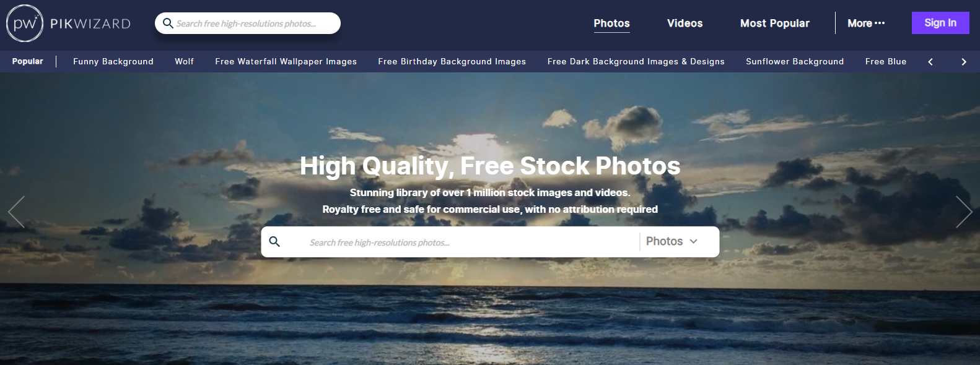Click the Sign In button
The width and height of the screenshot is (980, 365).
[940, 23]
